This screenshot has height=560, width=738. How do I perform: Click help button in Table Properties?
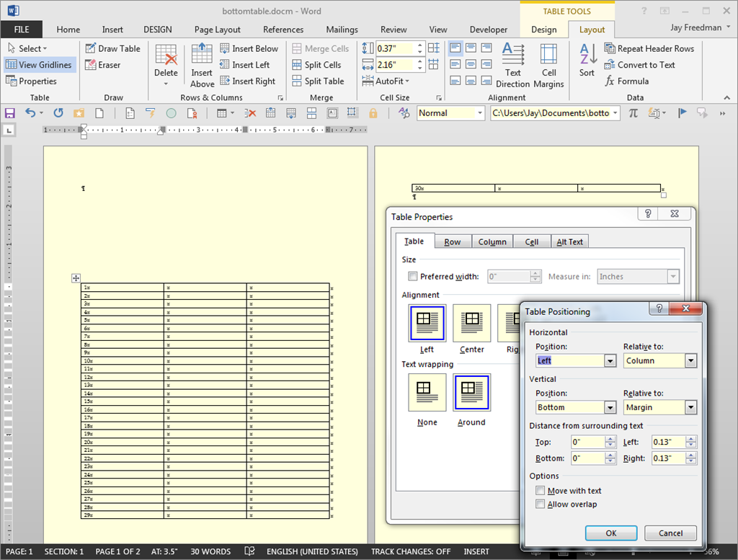point(648,213)
